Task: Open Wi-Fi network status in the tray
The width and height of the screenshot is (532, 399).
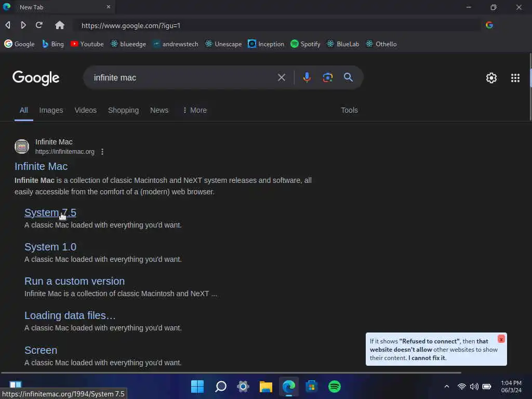Action: click(461, 387)
